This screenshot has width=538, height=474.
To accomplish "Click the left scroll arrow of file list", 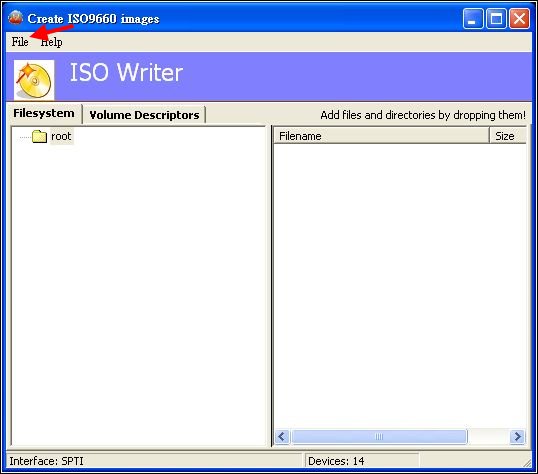I will click(282, 437).
